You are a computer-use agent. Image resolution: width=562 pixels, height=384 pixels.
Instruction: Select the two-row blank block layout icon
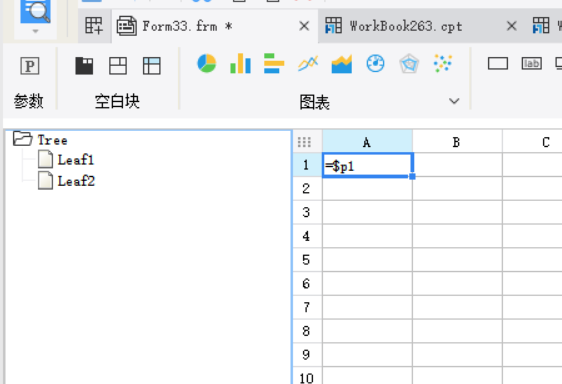(118, 66)
